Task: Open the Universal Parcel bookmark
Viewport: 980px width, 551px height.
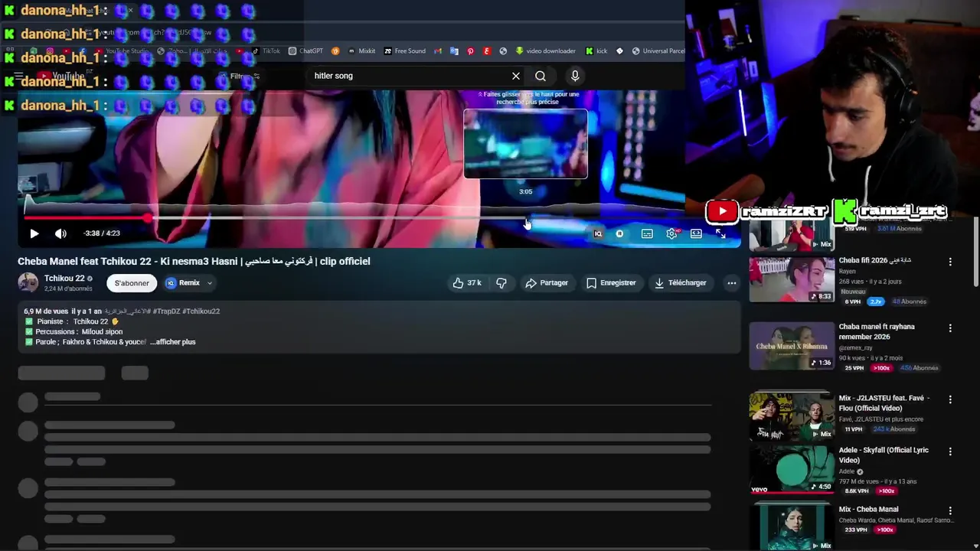Action: 658,51
